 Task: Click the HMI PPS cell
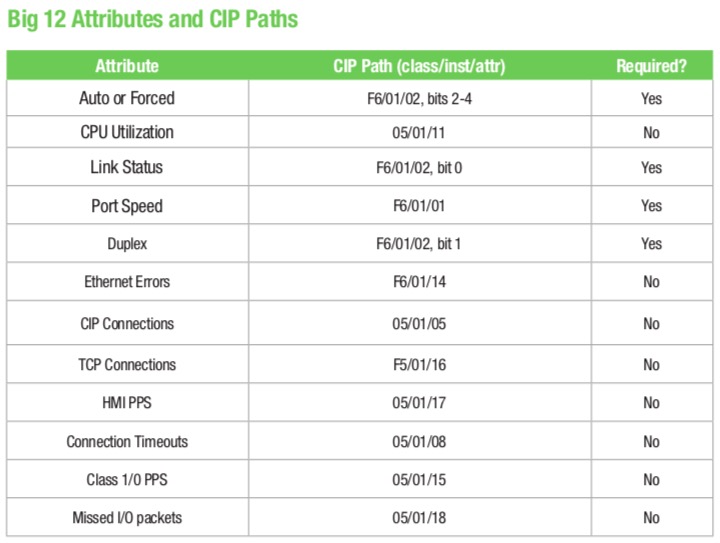click(127, 403)
